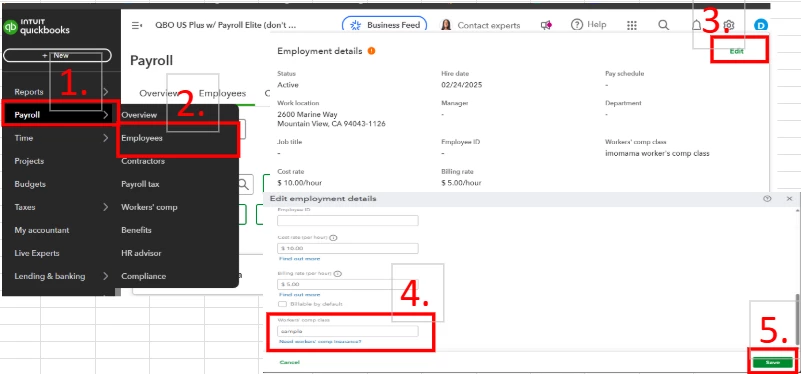Viewport: 801px width, 374px height.
Task: Open Payroll tax from the submenu
Action: click(x=140, y=184)
